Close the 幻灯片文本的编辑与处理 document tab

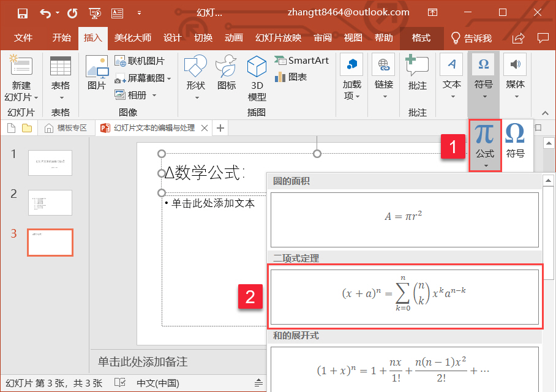coord(205,128)
